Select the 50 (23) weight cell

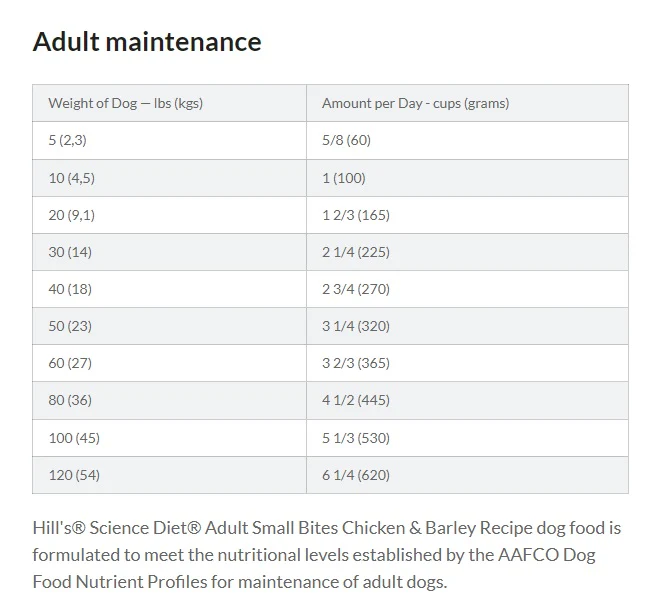[169, 326]
